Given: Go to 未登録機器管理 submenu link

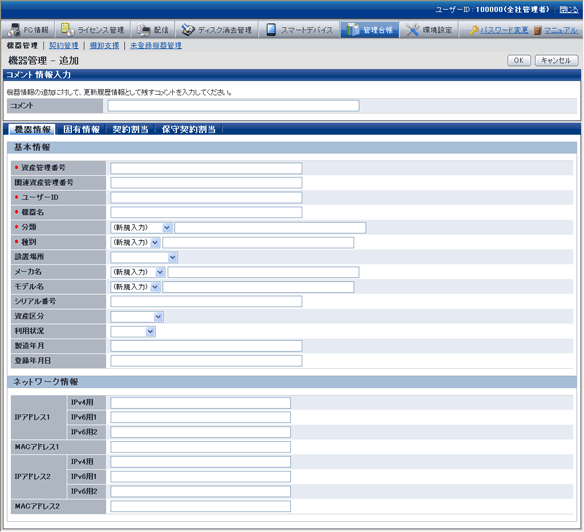Looking at the screenshot, I should pos(156,45).
